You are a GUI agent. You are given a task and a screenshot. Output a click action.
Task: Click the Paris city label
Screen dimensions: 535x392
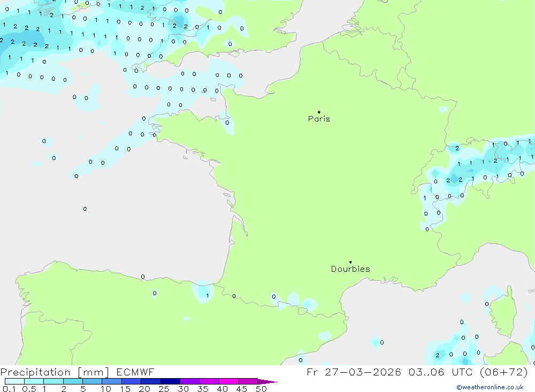click(319, 119)
